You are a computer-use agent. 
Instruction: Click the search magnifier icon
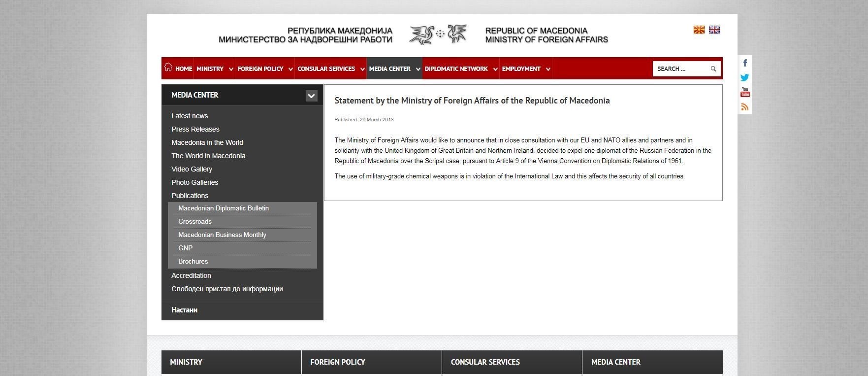pos(713,69)
